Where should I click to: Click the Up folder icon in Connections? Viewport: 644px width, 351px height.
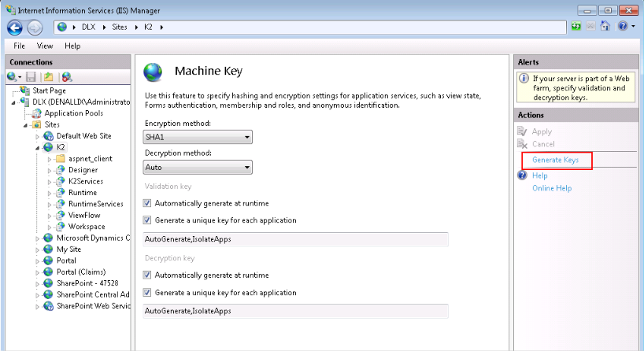48,76
